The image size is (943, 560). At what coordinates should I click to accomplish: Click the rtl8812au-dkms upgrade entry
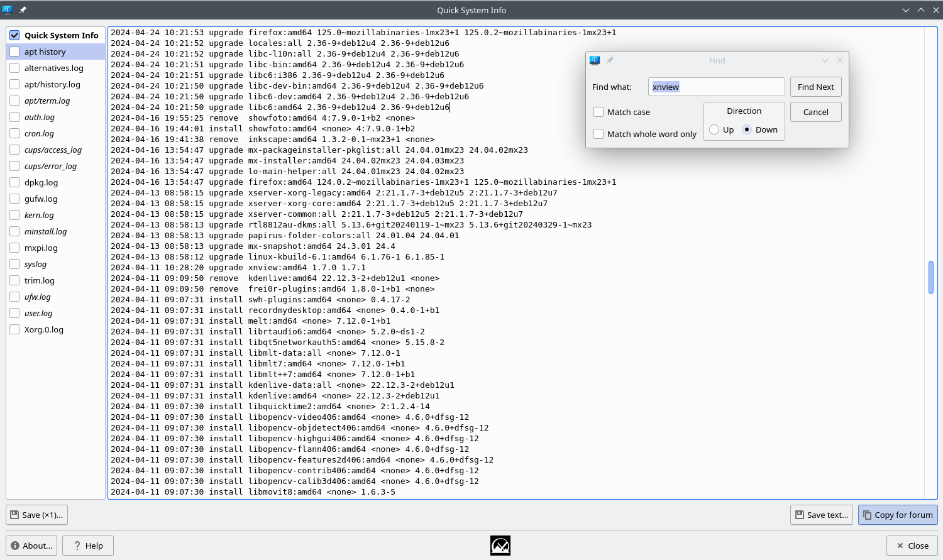point(351,225)
